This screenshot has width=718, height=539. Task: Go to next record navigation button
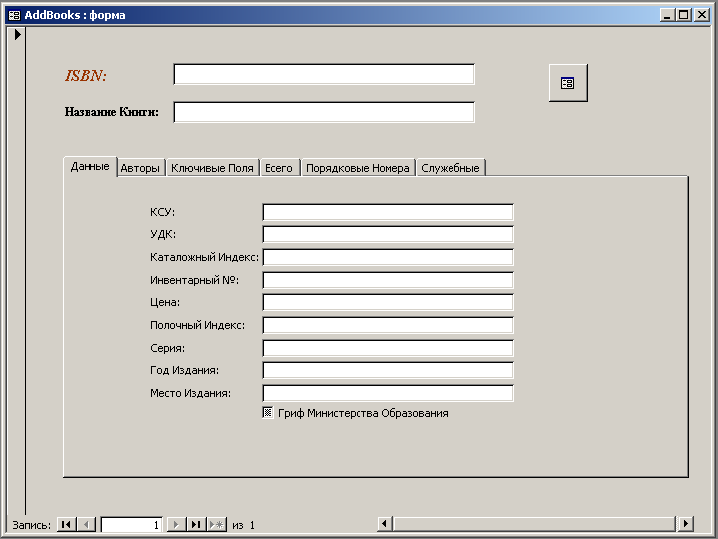click(175, 524)
